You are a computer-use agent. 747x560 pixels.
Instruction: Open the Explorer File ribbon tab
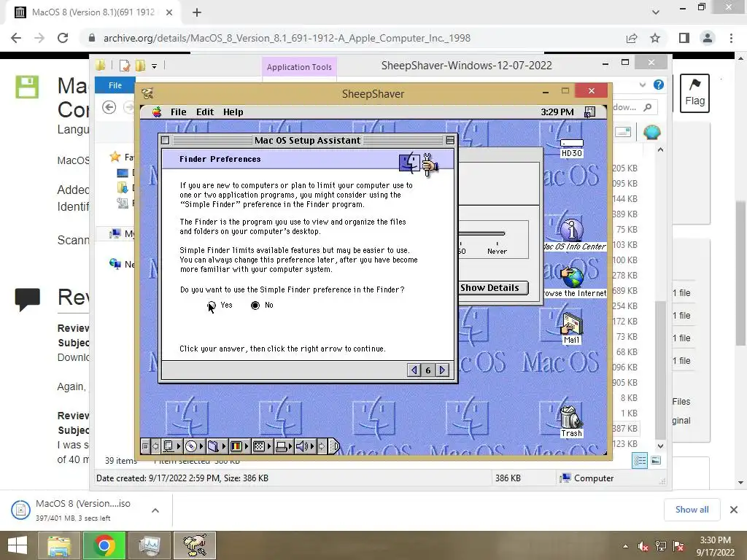[115, 85]
